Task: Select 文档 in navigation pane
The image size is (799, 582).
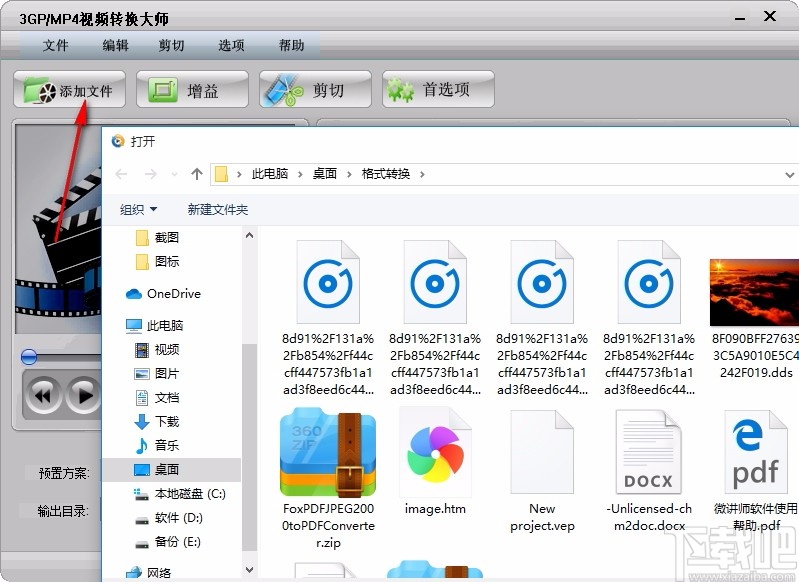Action: pyautogui.click(x=157, y=397)
